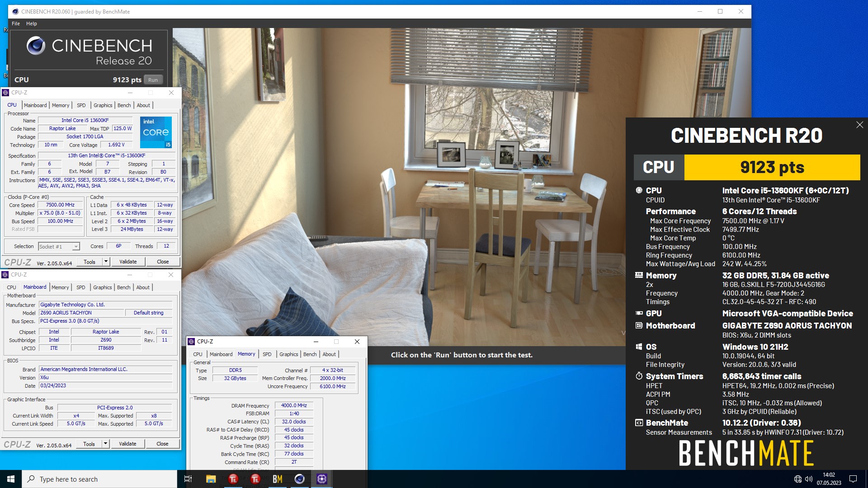Click Cinebench icon in main title bar
The height and width of the screenshot is (488, 868).
[15, 12]
